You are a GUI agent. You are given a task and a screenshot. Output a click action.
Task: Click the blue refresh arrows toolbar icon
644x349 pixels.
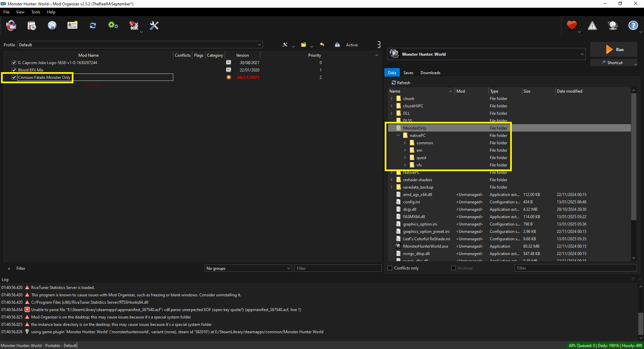pos(93,26)
